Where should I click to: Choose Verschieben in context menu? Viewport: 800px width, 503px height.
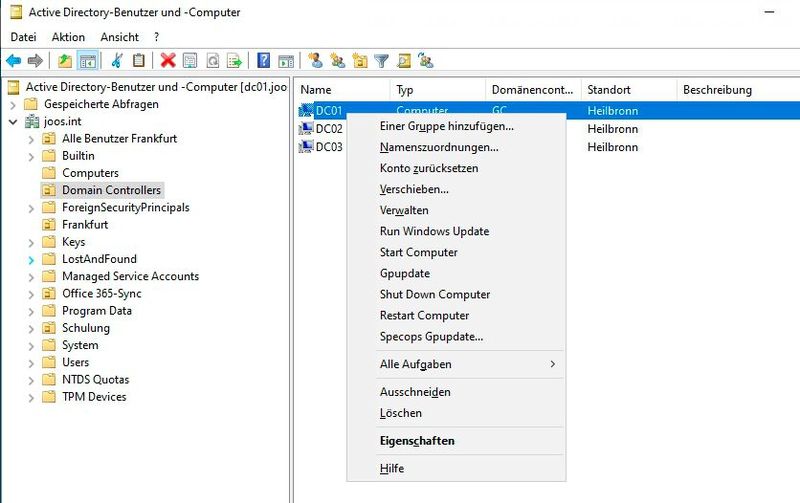point(456,189)
